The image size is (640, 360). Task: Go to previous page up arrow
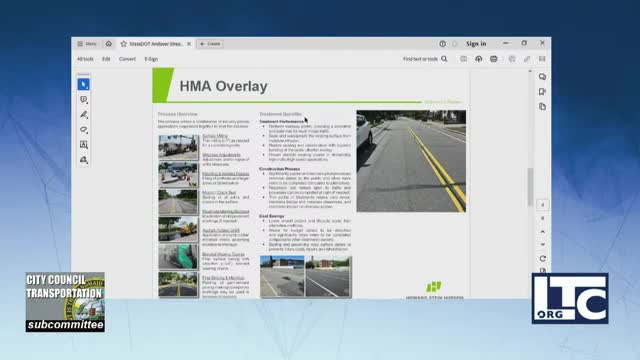click(542, 231)
